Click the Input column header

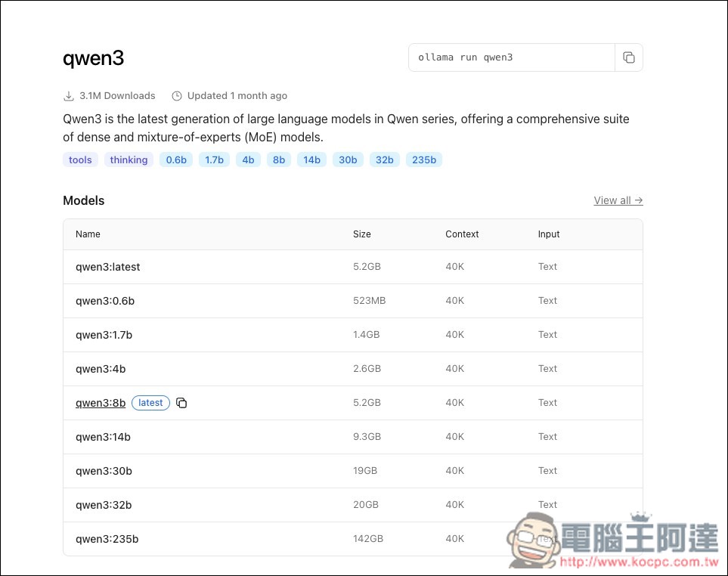(x=549, y=234)
